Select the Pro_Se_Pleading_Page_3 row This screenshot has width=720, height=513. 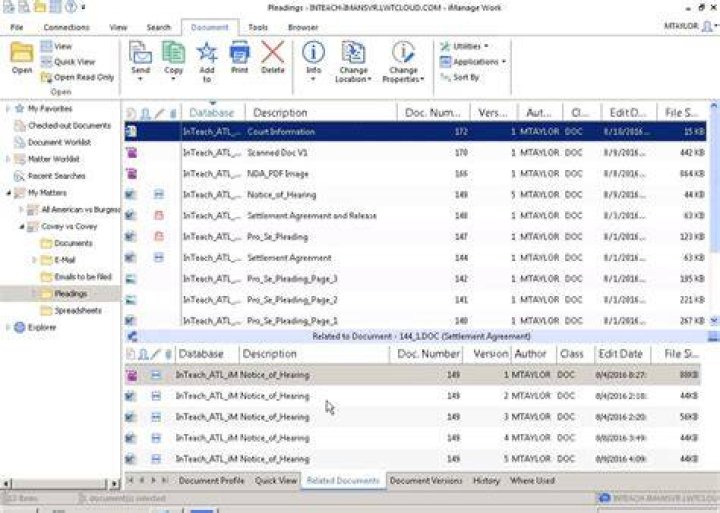tap(416, 279)
